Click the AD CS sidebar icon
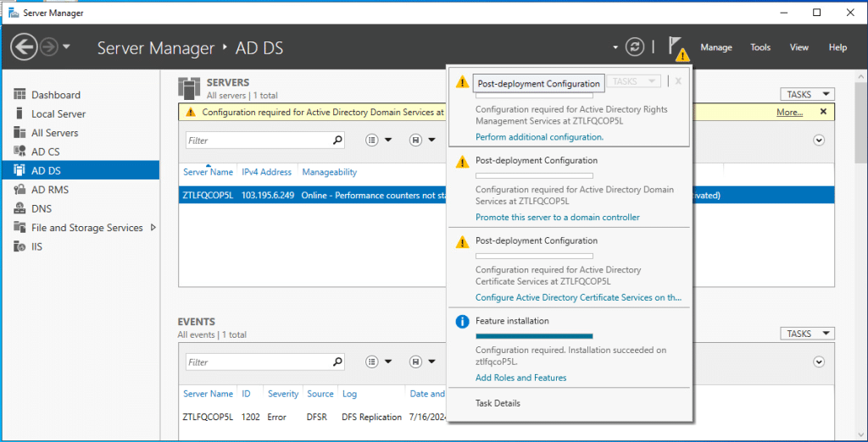Viewport: 868px width, 442px height. pos(20,152)
